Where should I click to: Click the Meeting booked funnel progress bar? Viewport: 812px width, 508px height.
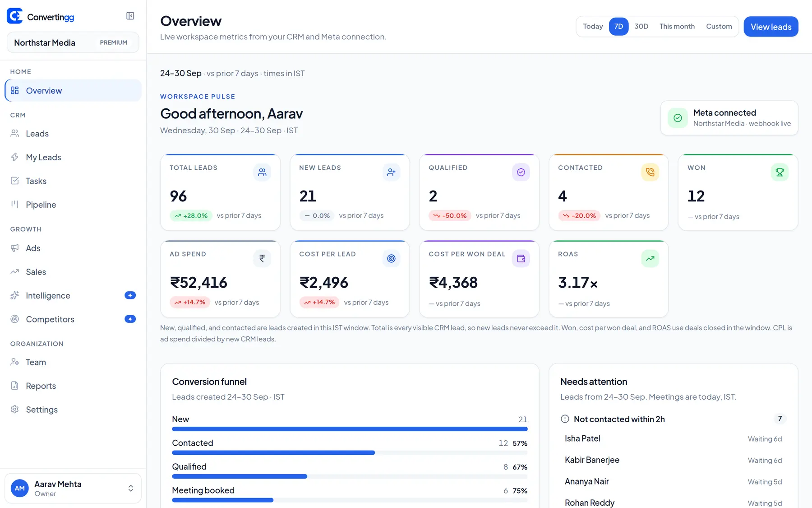pyautogui.click(x=350, y=500)
